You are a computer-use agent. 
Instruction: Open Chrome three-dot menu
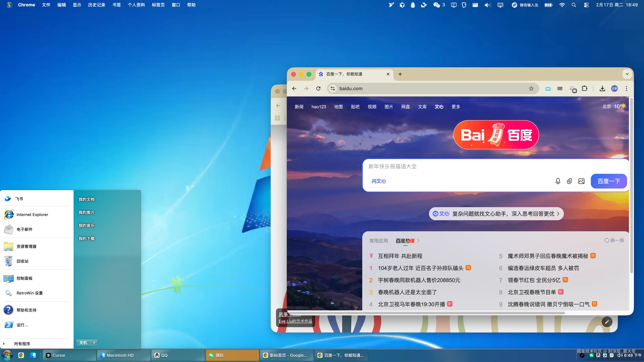(x=626, y=88)
